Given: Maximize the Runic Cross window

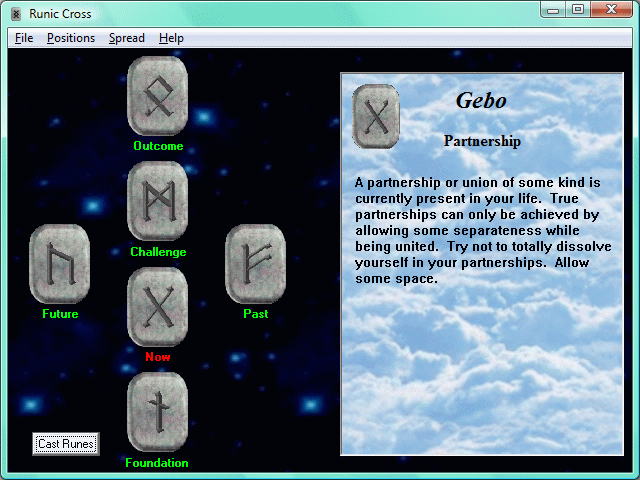Looking at the screenshot, I should click(x=578, y=10).
